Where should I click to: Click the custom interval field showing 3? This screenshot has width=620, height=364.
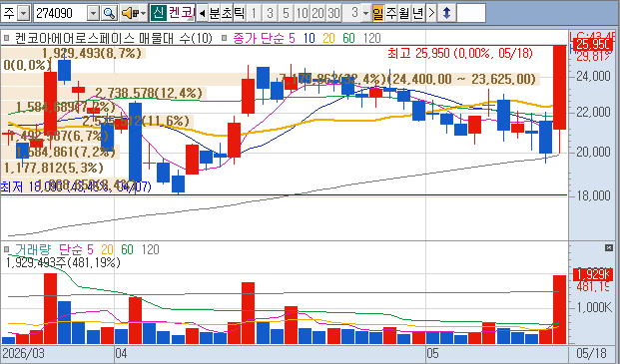(351, 13)
